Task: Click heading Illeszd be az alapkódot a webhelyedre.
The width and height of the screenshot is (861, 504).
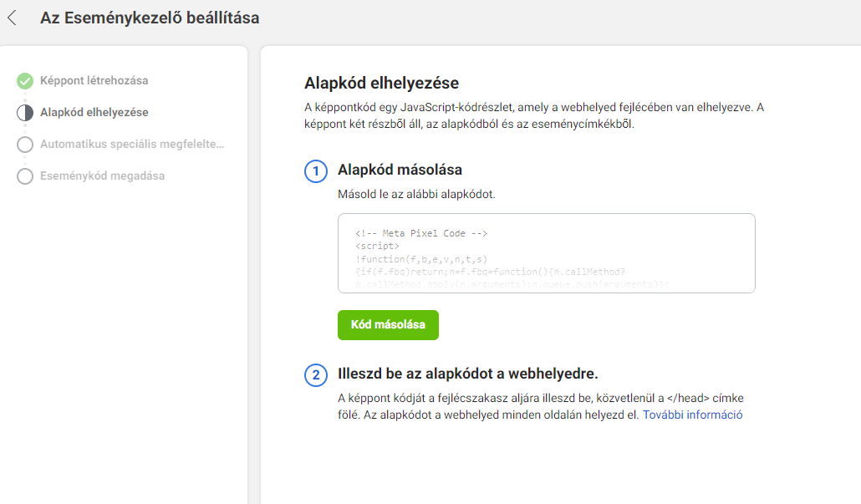Action: coord(468,374)
